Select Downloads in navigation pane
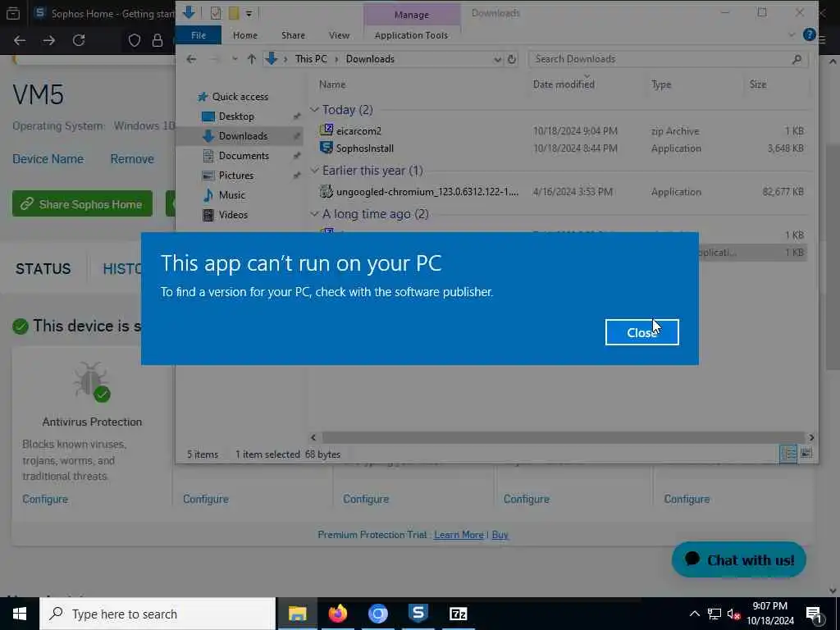Screen dimensions: 840x630 [243, 136]
